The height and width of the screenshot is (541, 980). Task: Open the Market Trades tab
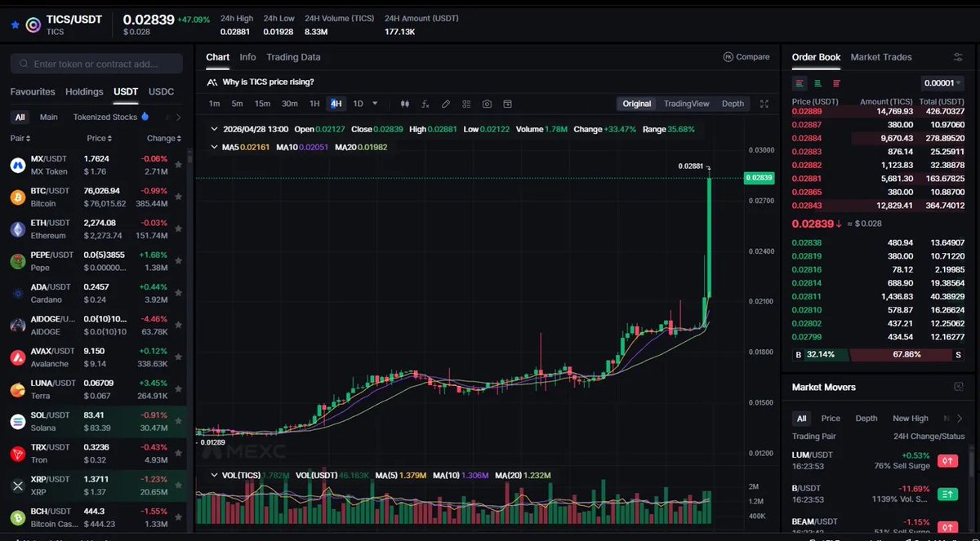tap(881, 57)
